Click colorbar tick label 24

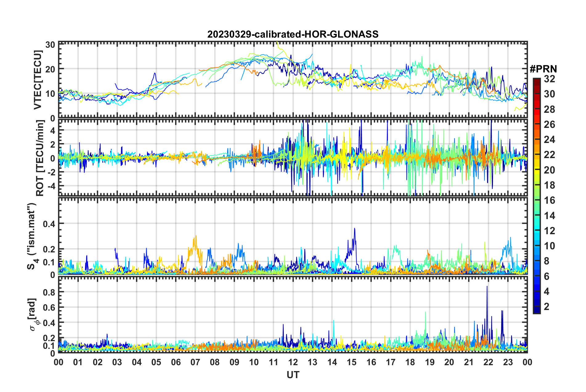(549, 140)
